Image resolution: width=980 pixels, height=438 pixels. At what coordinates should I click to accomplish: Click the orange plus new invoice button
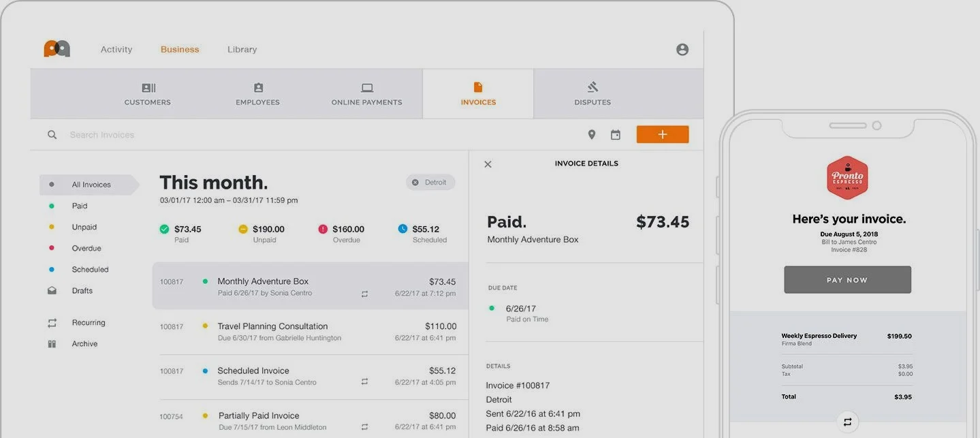coord(663,135)
